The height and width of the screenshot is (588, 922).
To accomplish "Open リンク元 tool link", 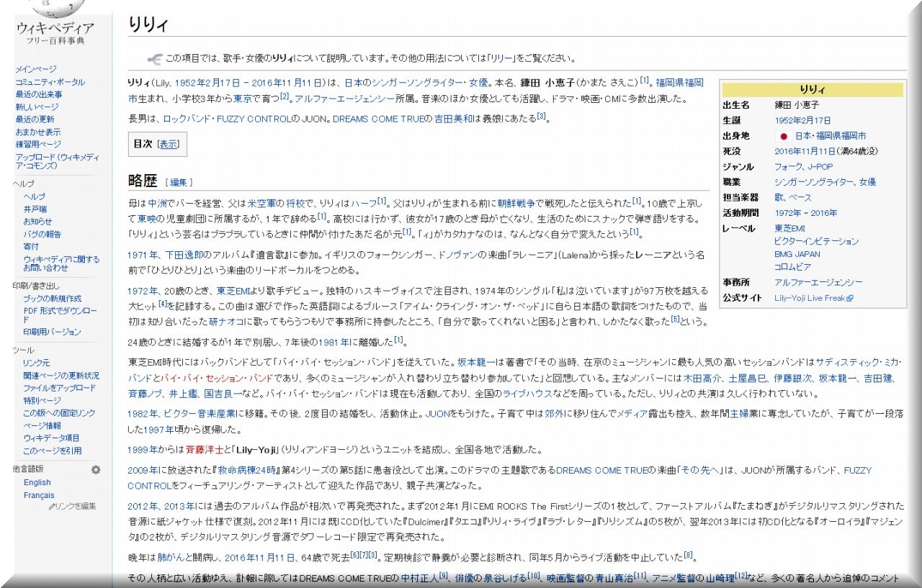I will [x=37, y=363].
